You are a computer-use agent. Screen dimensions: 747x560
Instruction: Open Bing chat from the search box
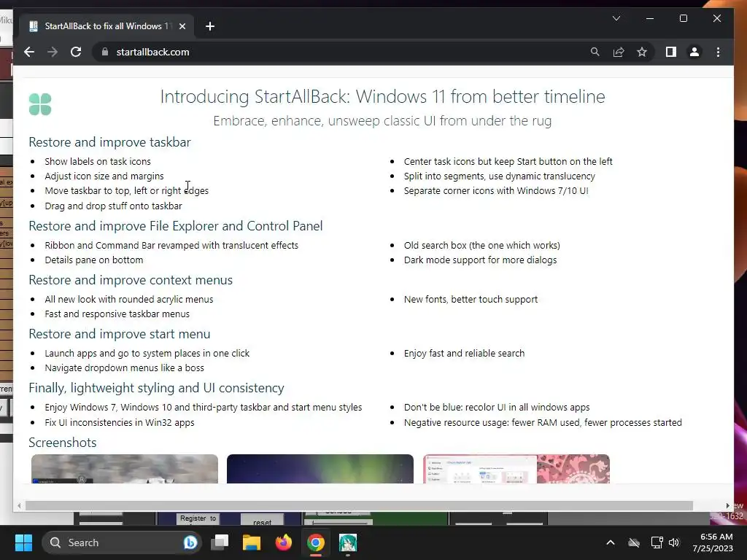[190, 542]
